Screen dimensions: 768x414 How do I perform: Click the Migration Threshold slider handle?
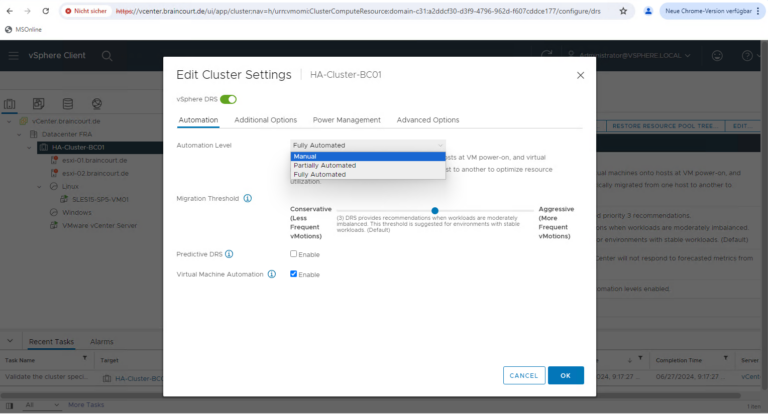pyautogui.click(x=435, y=211)
